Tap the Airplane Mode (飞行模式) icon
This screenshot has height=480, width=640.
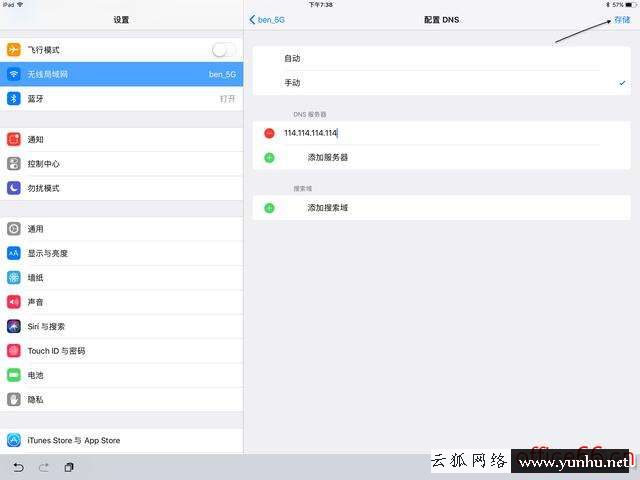(x=13, y=50)
